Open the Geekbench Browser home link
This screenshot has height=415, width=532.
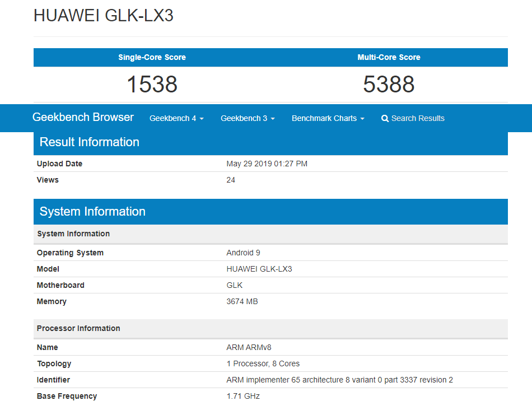83,118
